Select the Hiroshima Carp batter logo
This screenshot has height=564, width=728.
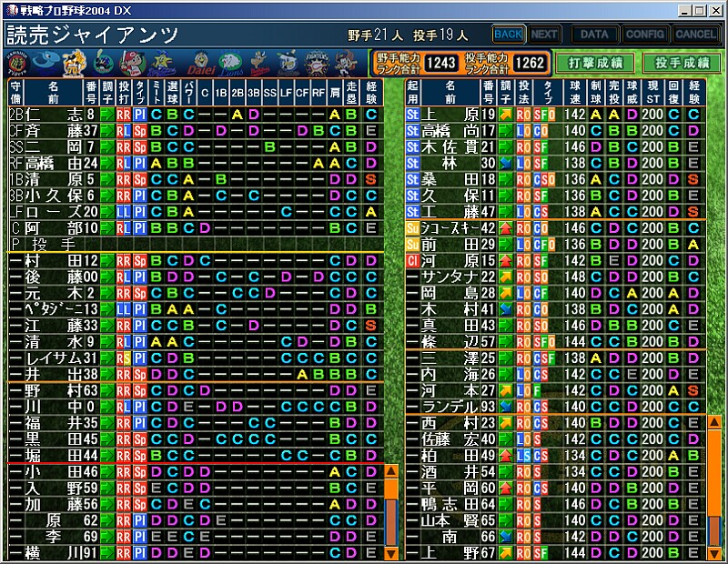click(132, 63)
